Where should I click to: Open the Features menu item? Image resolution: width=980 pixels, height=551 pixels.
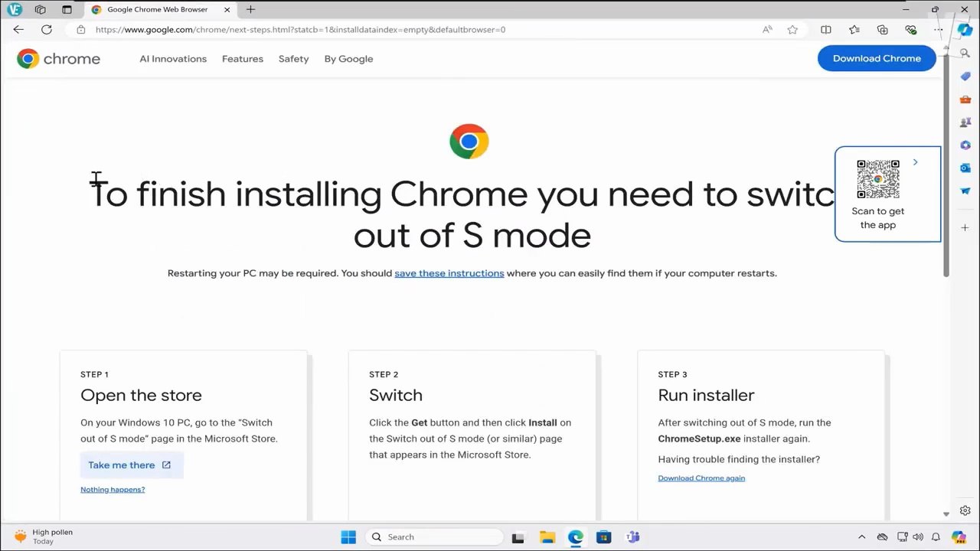point(243,59)
